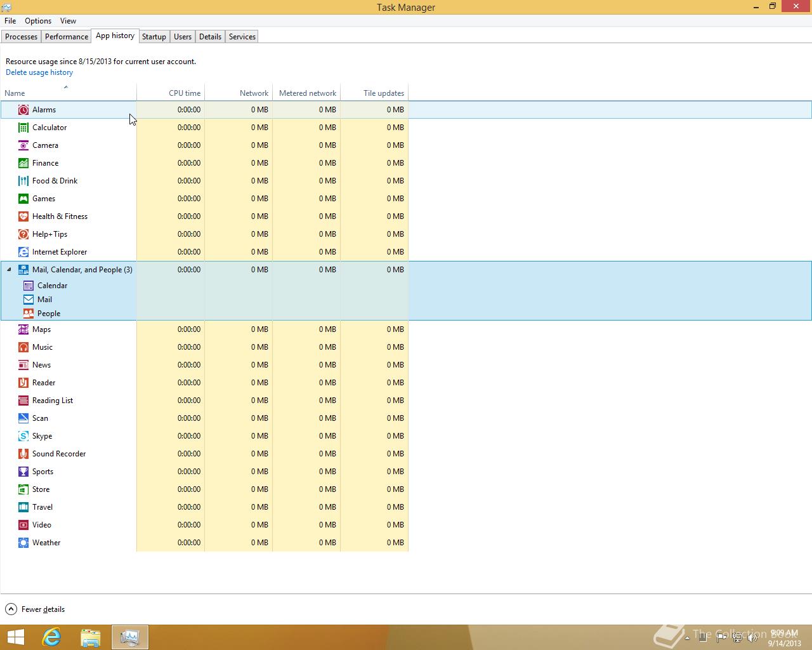Screen dimensions: 812x650
Task: Click the Sound Recorder microphone icon
Action: pos(23,454)
